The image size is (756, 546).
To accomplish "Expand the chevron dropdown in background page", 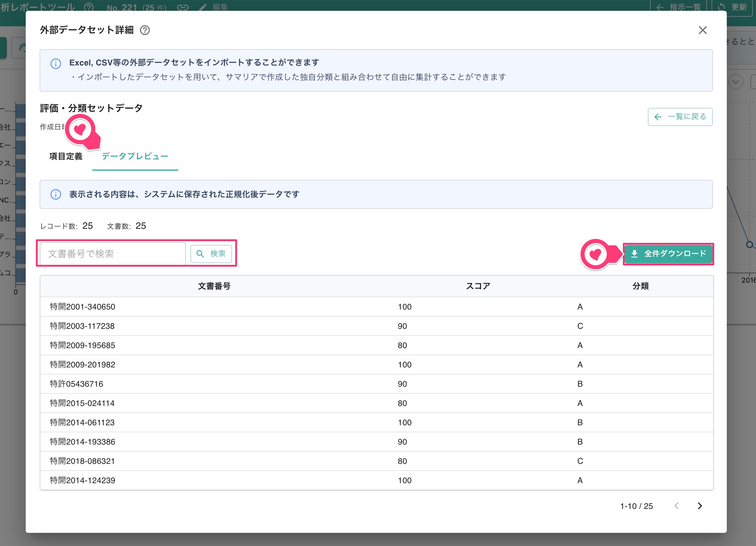I will (736, 82).
